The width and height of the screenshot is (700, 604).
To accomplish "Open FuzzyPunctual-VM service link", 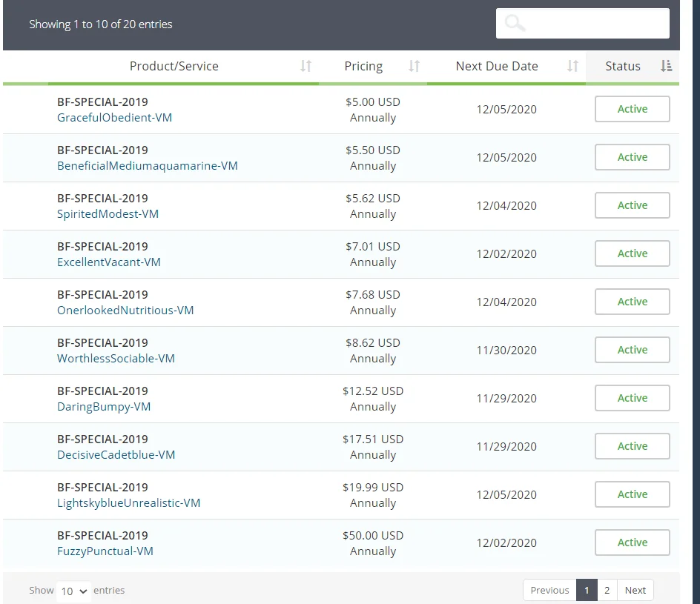I will tap(105, 551).
